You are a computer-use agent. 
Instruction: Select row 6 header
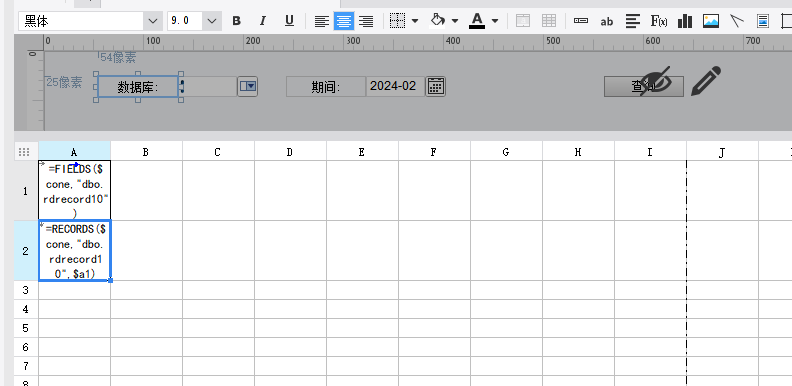point(26,347)
